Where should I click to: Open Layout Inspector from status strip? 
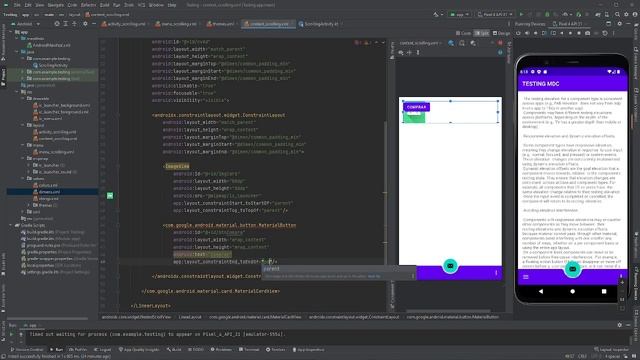611,349
